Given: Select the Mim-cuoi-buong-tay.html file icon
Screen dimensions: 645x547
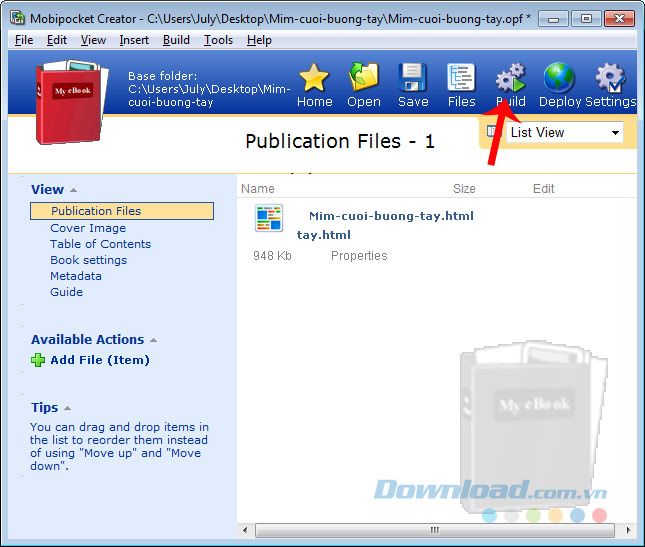Looking at the screenshot, I should click(269, 218).
